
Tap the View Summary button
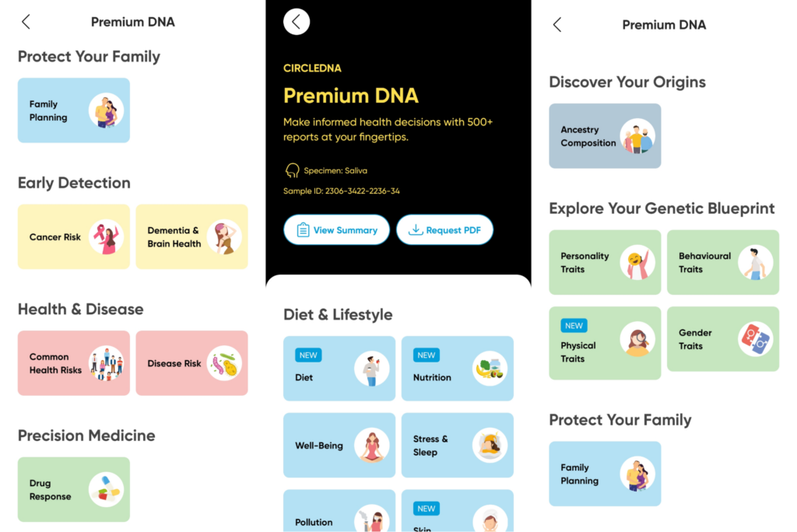point(336,229)
